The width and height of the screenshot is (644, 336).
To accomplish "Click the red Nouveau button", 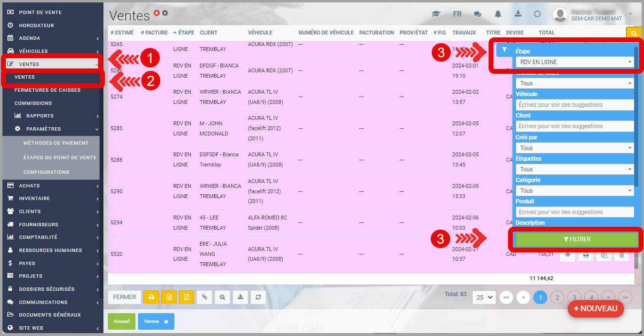I will pyautogui.click(x=595, y=309).
